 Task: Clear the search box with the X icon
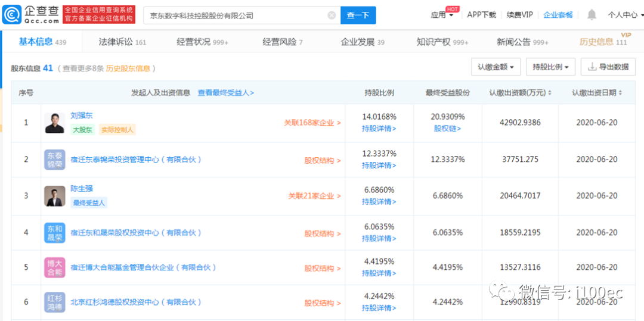(332, 15)
